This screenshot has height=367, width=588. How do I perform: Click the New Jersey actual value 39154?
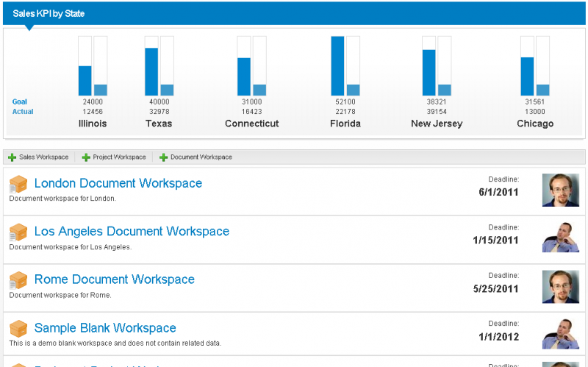pyautogui.click(x=437, y=112)
